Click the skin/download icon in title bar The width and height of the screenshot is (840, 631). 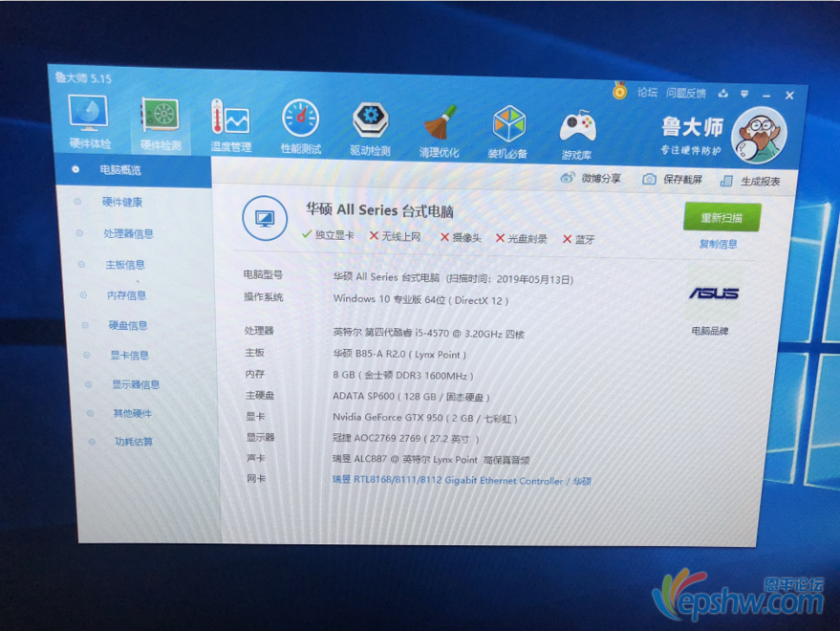tap(723, 94)
